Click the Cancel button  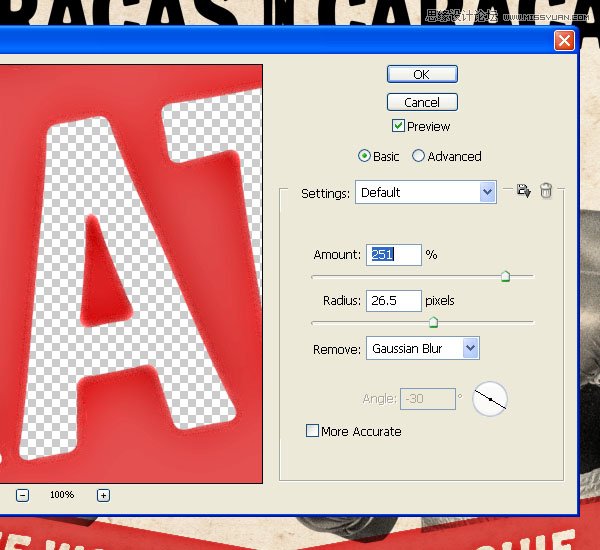422,102
